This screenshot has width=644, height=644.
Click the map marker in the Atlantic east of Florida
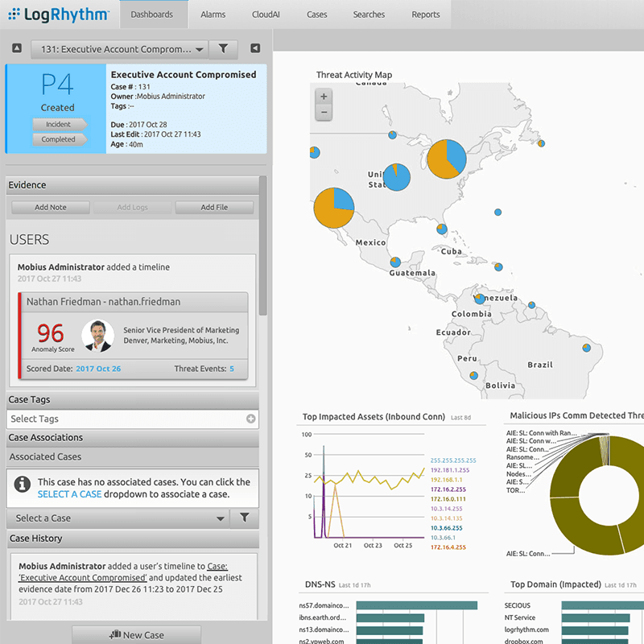(x=497, y=213)
